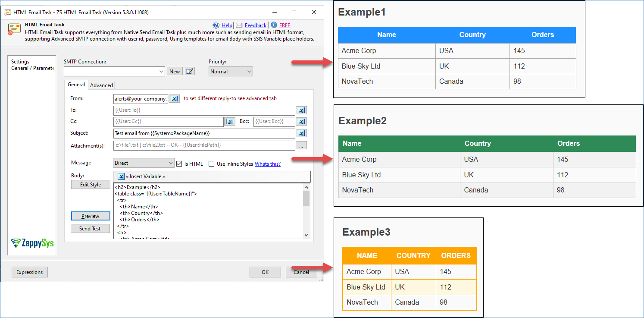Switch to the Advanced tab
This screenshot has height=318, width=644.
pos(101,85)
